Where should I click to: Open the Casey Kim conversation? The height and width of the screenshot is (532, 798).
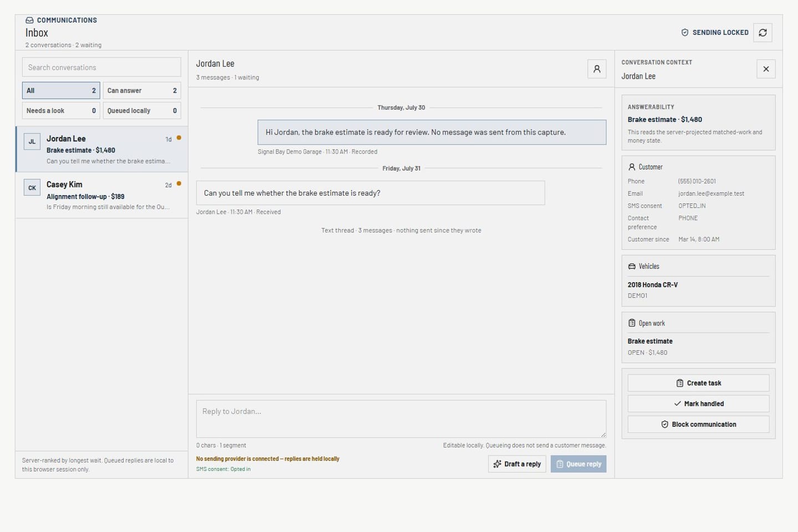click(102, 196)
